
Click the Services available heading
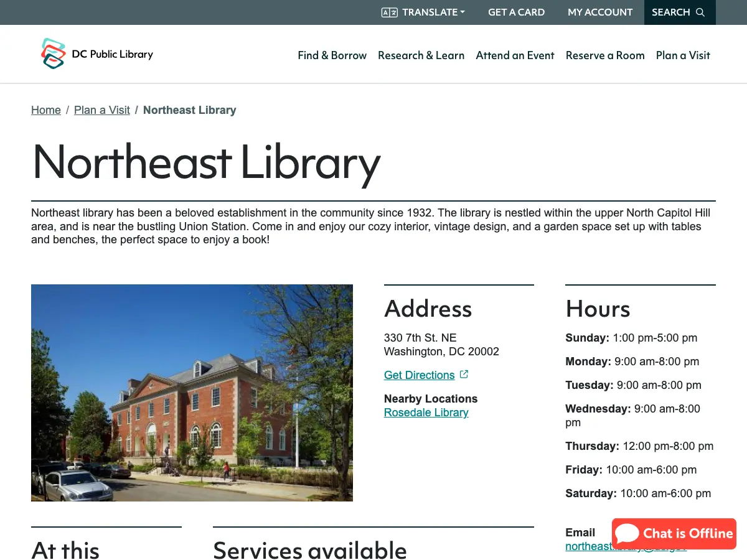coord(310,551)
